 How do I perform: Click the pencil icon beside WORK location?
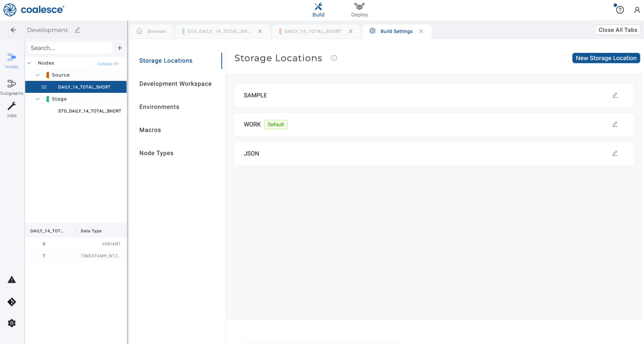coord(615,124)
